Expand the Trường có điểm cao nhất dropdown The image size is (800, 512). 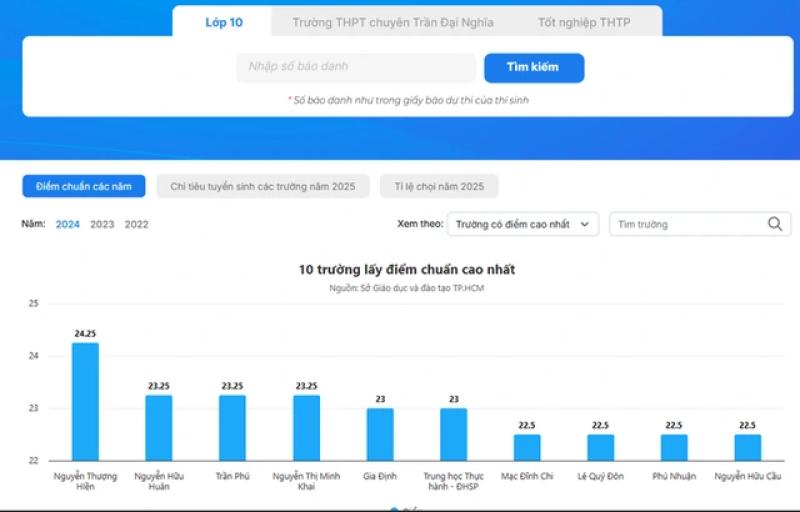523,224
